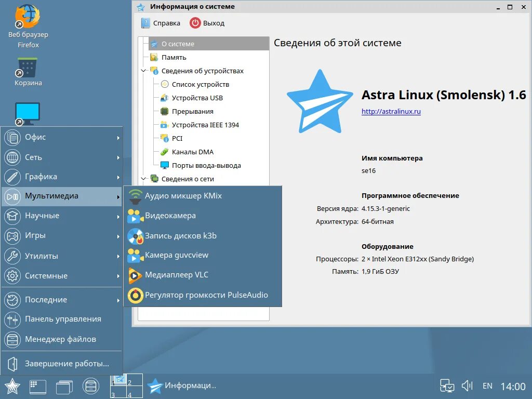Screen dimensions: 532x399
Task: Open the Мультимедиа menu category
Action: [x=62, y=196]
